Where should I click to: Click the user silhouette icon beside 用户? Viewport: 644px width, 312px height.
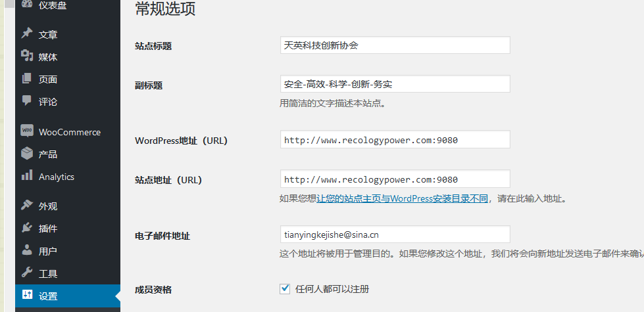27,250
